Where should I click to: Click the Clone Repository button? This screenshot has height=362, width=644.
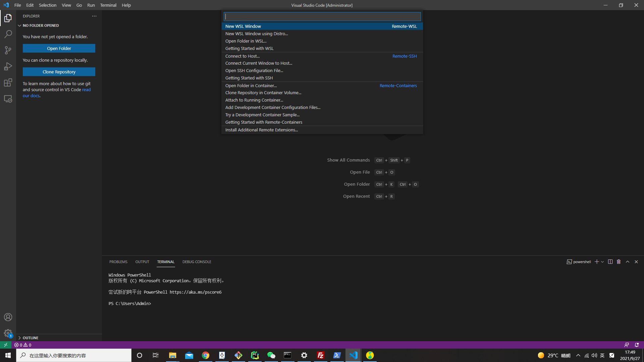59,71
